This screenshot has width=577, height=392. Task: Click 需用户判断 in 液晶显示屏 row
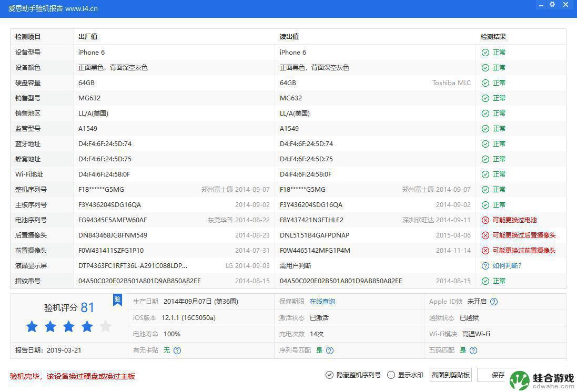pyautogui.click(x=296, y=266)
